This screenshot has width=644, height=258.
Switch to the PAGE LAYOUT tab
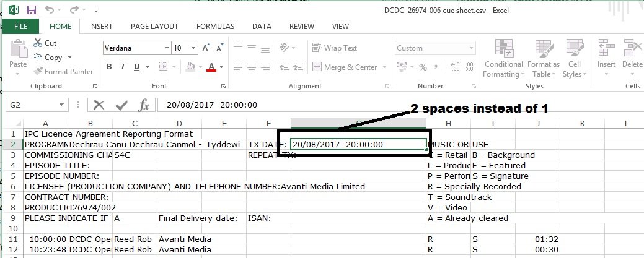click(154, 26)
